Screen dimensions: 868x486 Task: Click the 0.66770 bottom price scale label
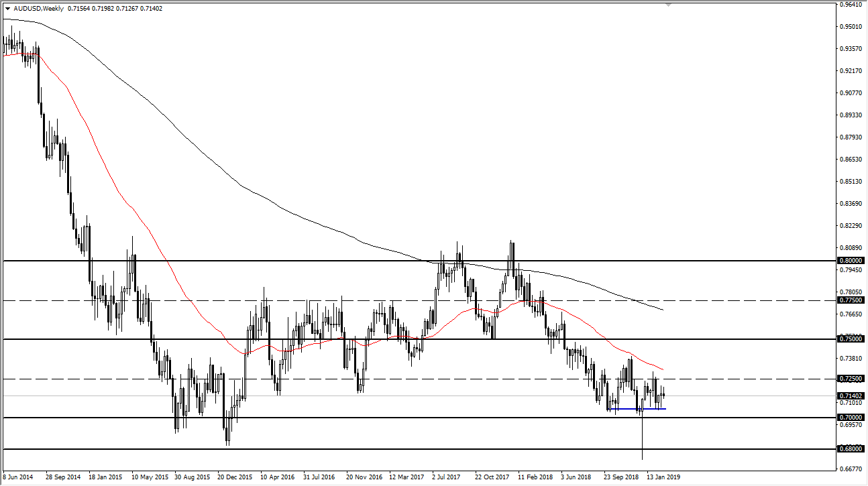tap(849, 469)
